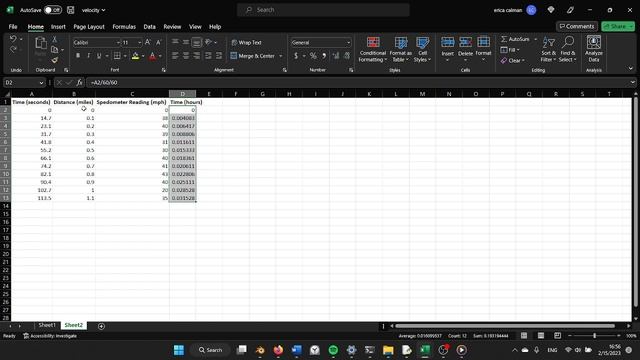
Task: Click taskbar Search box
Action: (x=210, y=350)
